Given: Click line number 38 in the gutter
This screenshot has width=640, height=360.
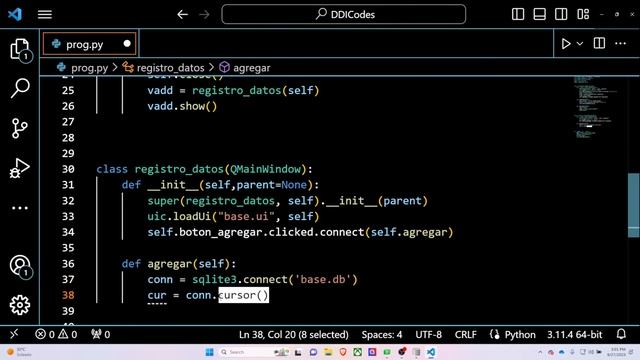Looking at the screenshot, I should tap(68, 295).
